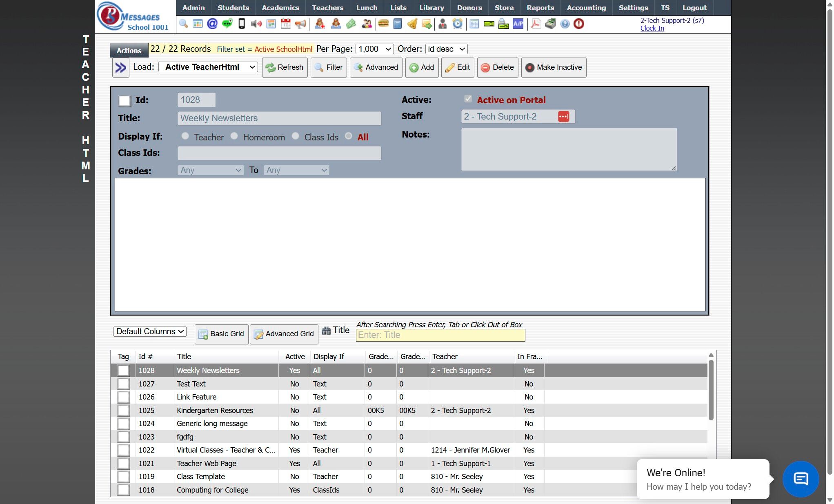Click the magnifying glass search icon
Screen dimensions: 834x504
point(183,24)
